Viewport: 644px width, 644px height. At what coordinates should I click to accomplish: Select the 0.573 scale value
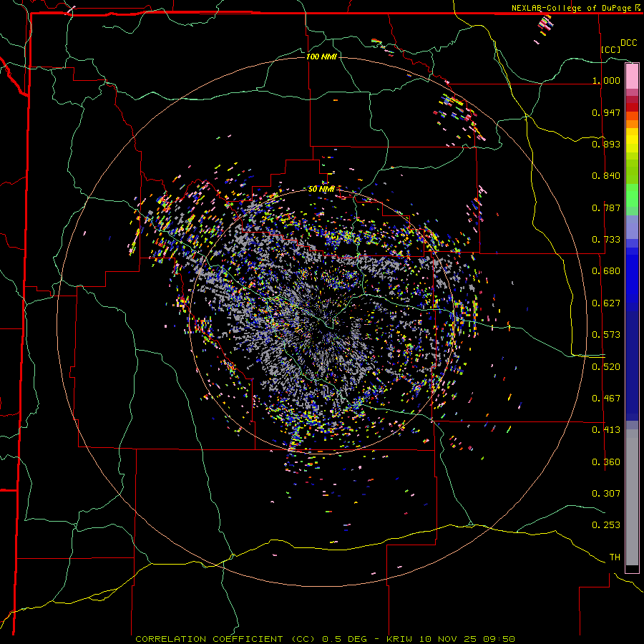tap(606, 335)
